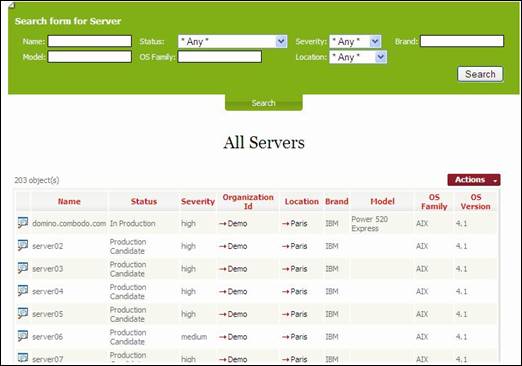
Task: Click the server icon beside domino.combodo.com
Action: tap(23, 222)
